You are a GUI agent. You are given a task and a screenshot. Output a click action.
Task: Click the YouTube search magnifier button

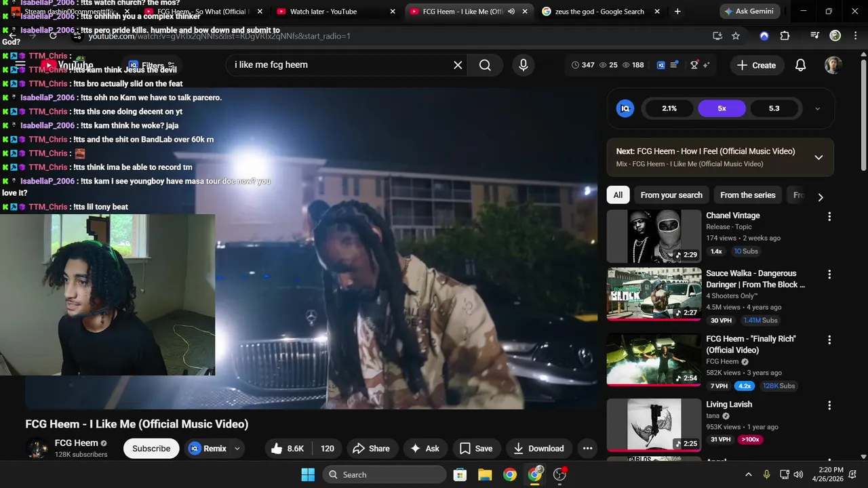coord(485,65)
